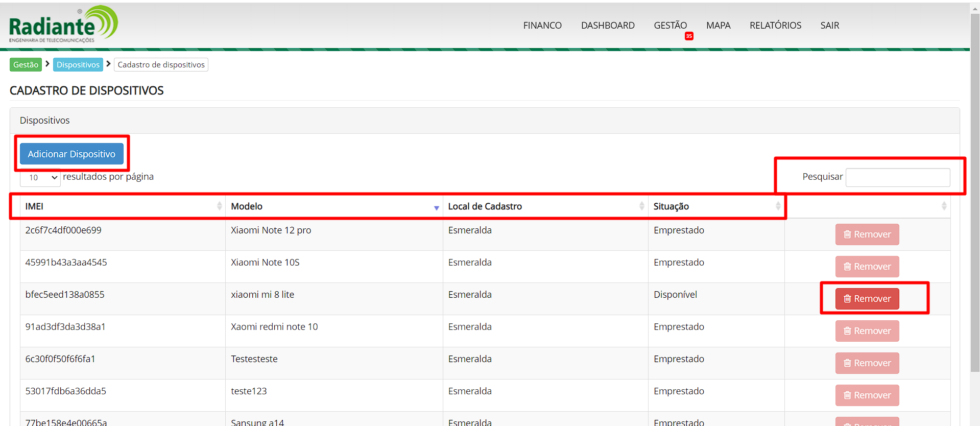Open the FINANCO menu item
The height and width of the screenshot is (426, 980).
(542, 26)
